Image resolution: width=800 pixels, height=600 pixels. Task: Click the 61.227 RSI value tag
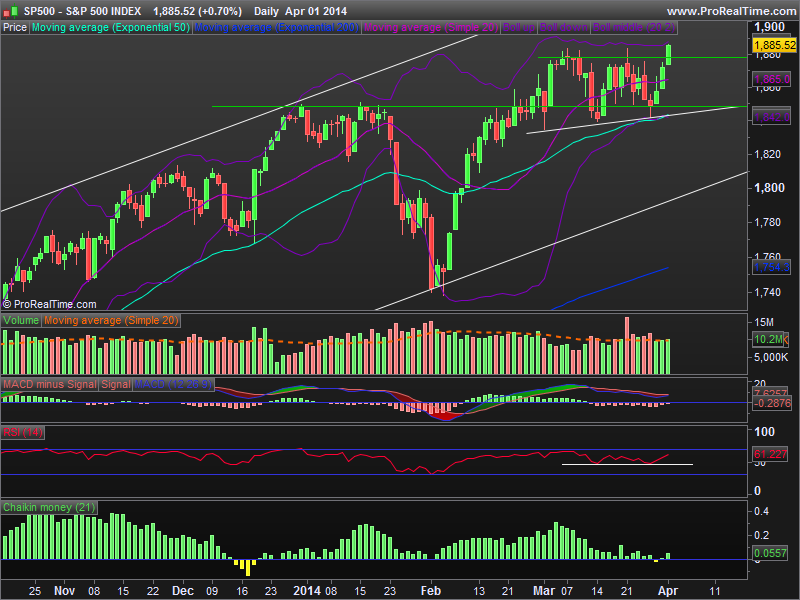(x=770, y=454)
